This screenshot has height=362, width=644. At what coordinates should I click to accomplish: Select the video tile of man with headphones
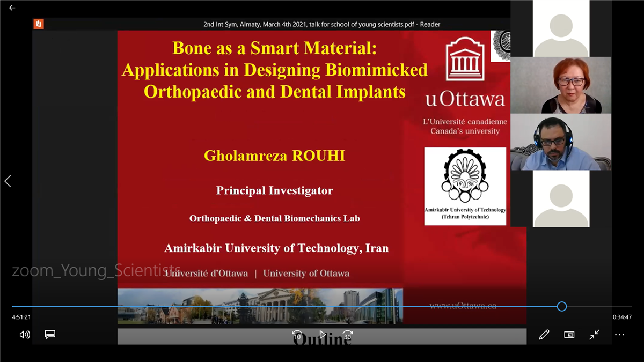tap(560, 142)
